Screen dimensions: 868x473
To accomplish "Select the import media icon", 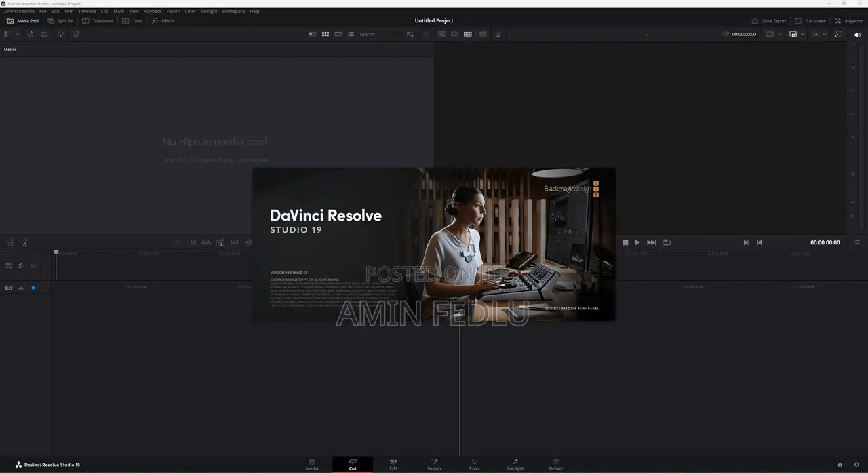I will 30,34.
